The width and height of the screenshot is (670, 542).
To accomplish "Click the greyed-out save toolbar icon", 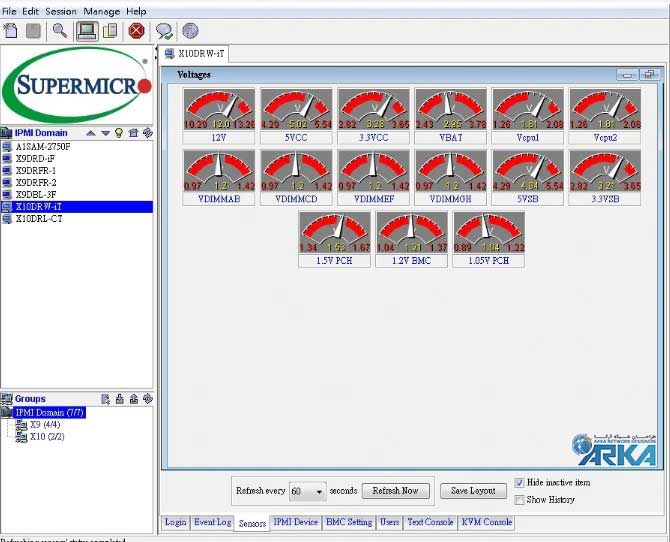I will (x=33, y=31).
